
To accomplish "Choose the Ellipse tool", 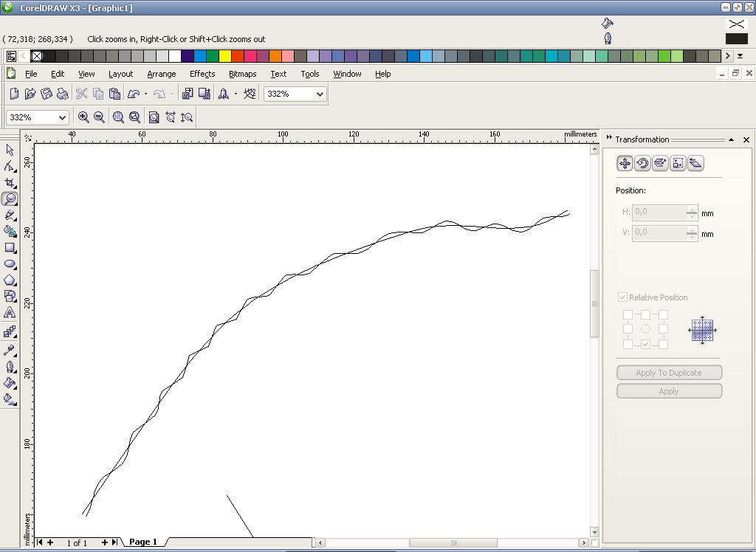I will (x=10, y=264).
